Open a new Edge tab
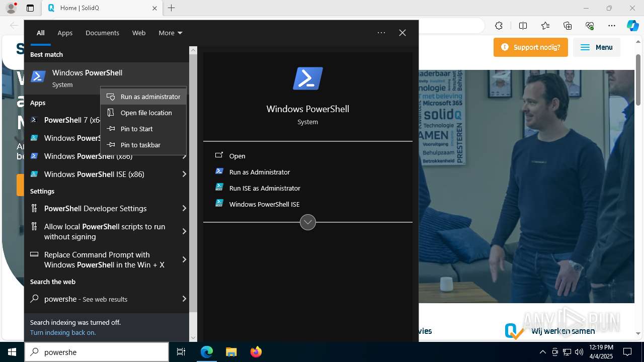This screenshot has width=644, height=362. (172, 8)
